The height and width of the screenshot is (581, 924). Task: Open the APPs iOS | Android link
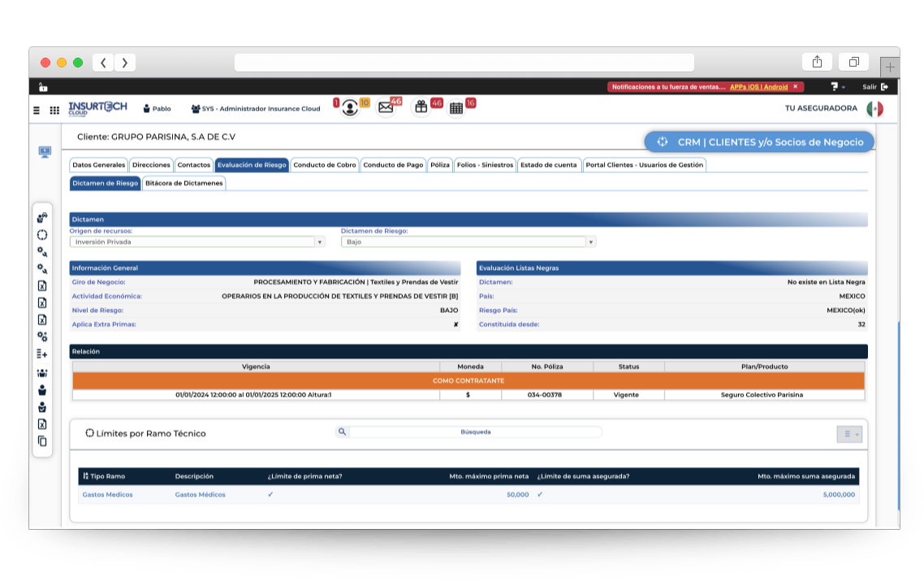759,87
